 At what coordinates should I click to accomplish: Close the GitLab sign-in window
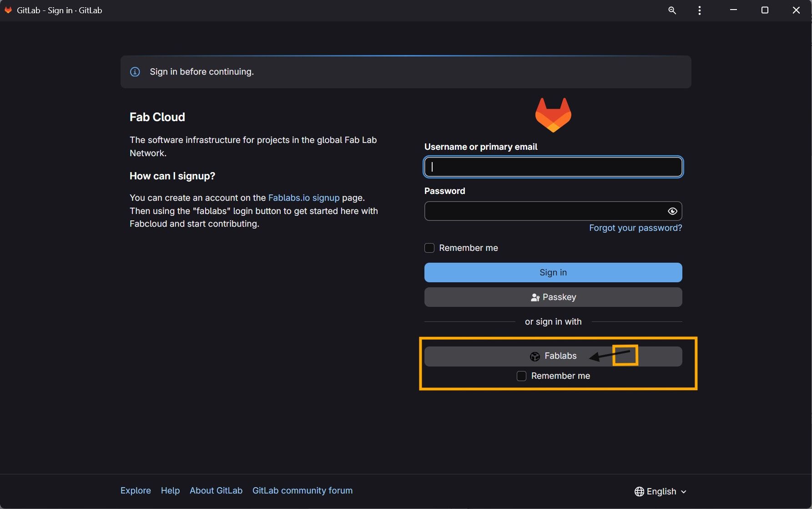tap(796, 10)
